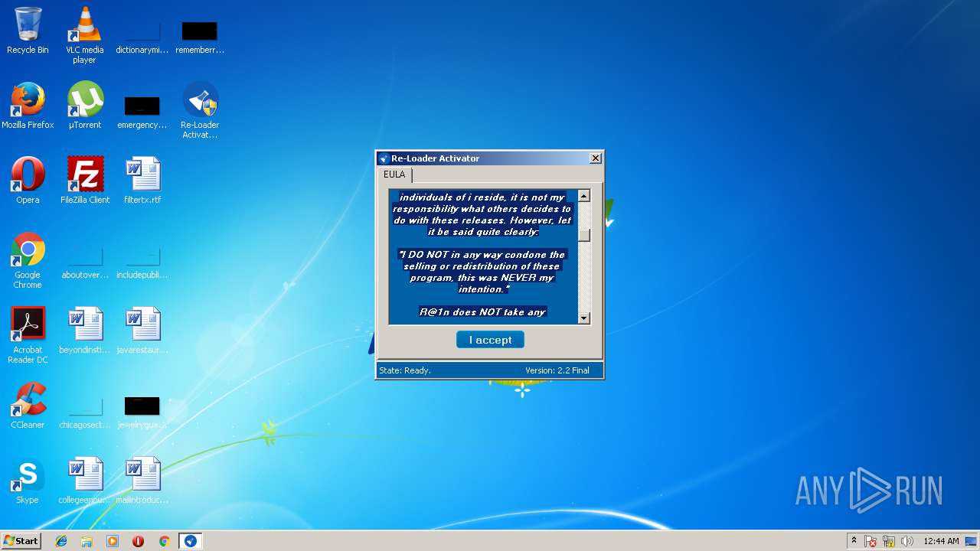Click the I accept button

(x=490, y=340)
